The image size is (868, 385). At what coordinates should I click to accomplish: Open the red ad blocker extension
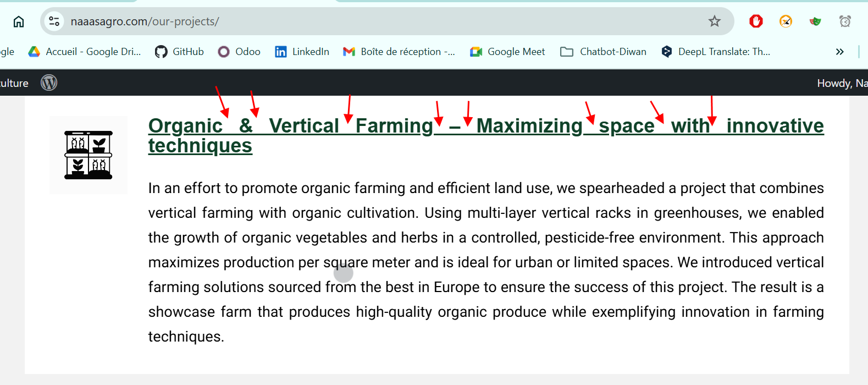pos(756,21)
